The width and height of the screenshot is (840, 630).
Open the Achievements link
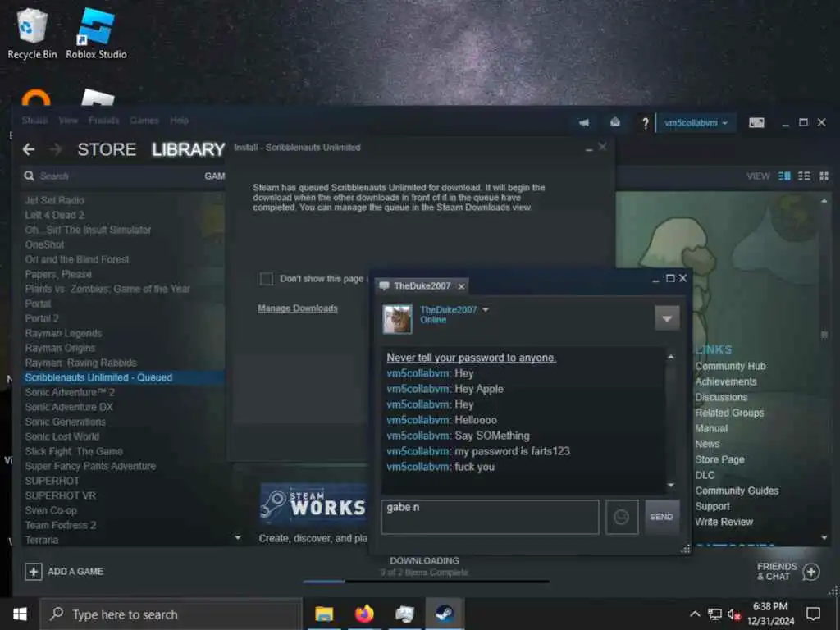726,382
